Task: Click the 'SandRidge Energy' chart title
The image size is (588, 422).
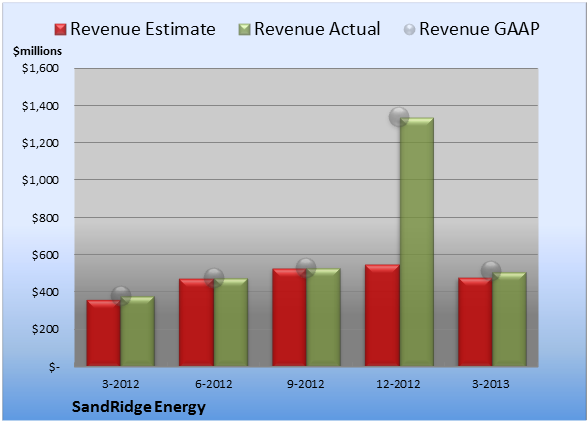Action: [139, 407]
